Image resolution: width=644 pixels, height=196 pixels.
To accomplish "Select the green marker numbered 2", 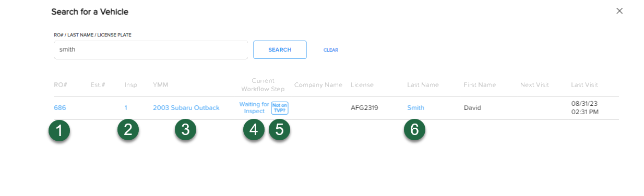I will pyautogui.click(x=128, y=130).
